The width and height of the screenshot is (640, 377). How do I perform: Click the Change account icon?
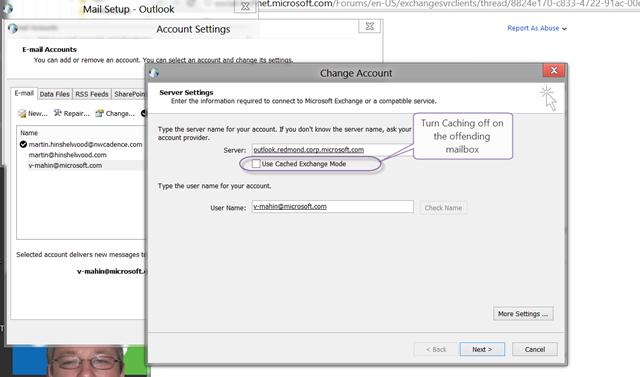[99, 113]
